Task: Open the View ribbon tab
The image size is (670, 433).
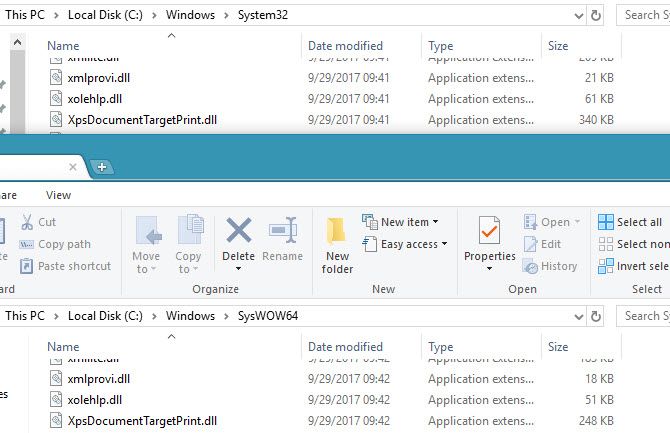Action: (58, 195)
